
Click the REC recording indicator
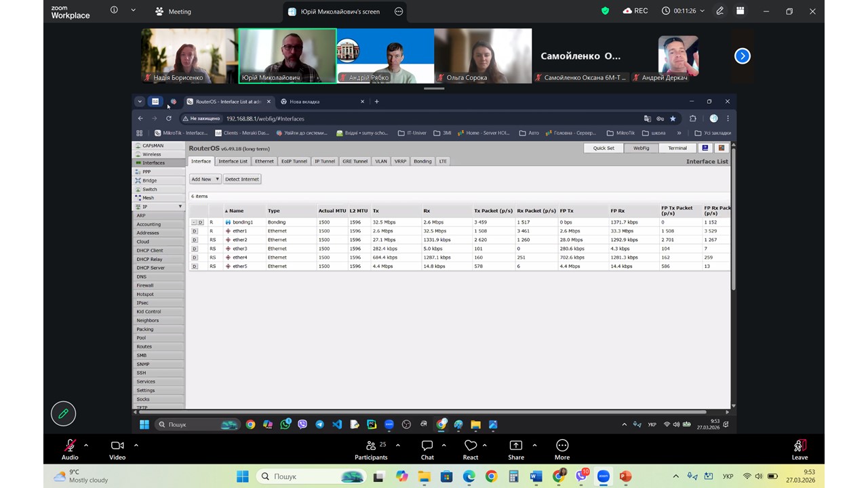(635, 11)
